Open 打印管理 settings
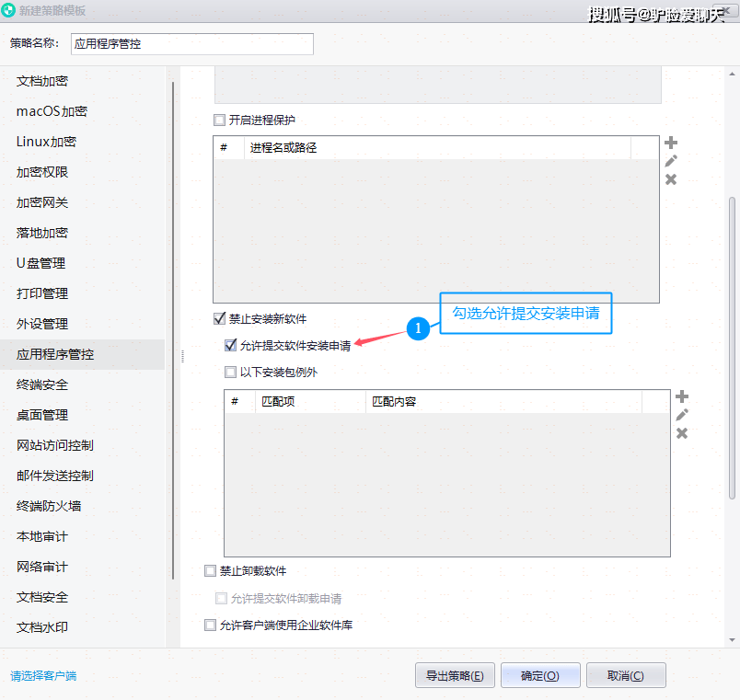Viewport: 740px width, 700px height. click(83, 293)
